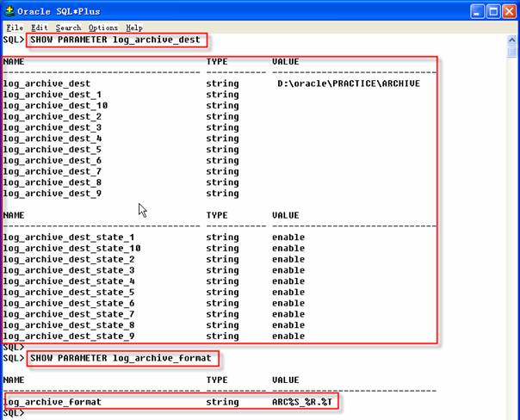Click the first VALUE column header
This screenshot has height=420, width=520.
[x=286, y=62]
